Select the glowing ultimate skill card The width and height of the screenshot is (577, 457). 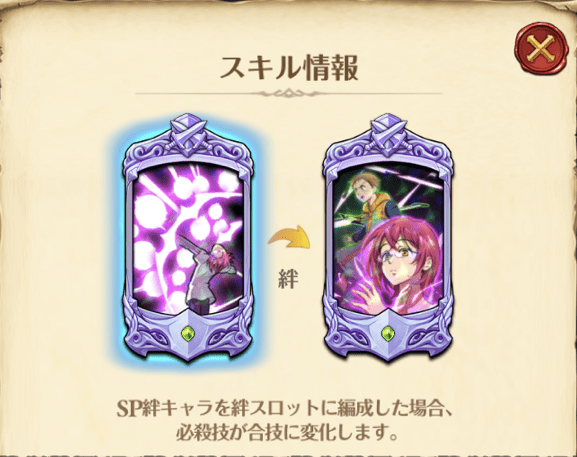click(x=188, y=238)
